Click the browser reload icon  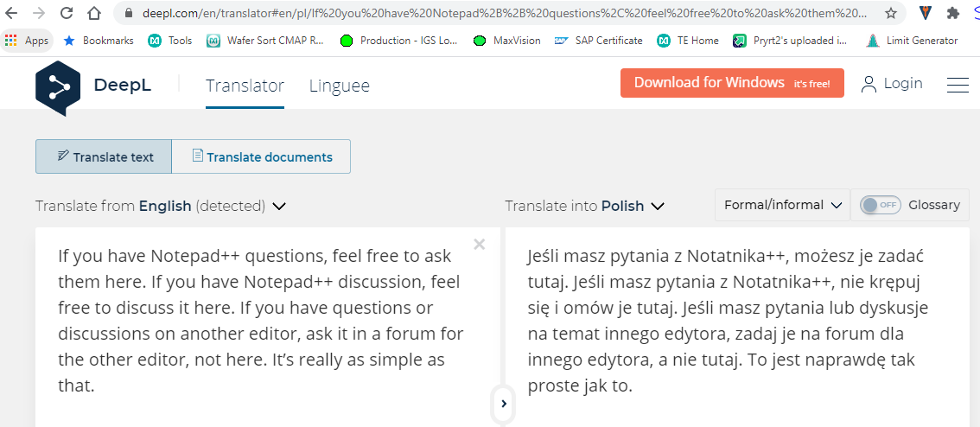67,12
